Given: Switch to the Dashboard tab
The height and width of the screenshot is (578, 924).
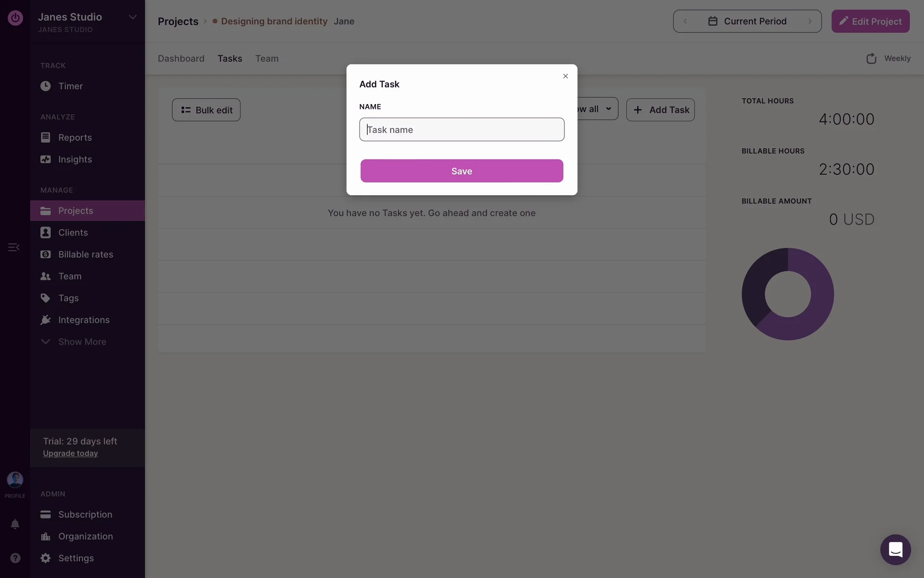Looking at the screenshot, I should (x=181, y=58).
